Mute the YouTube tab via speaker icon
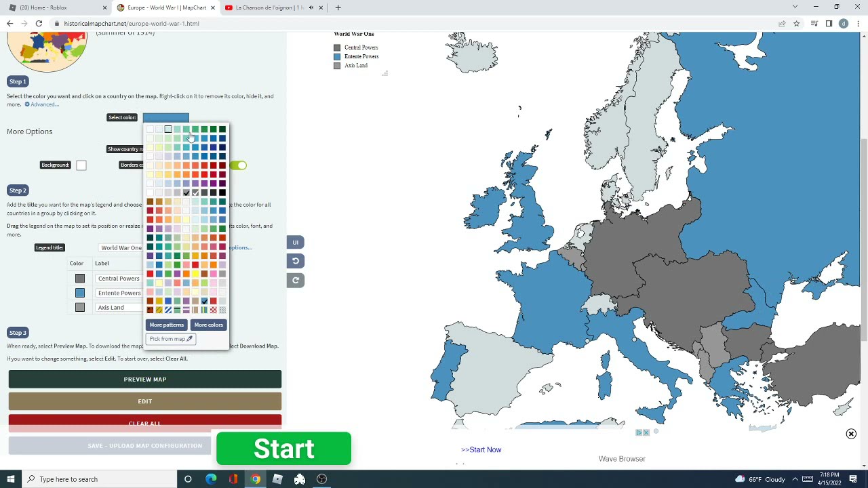 (311, 7)
